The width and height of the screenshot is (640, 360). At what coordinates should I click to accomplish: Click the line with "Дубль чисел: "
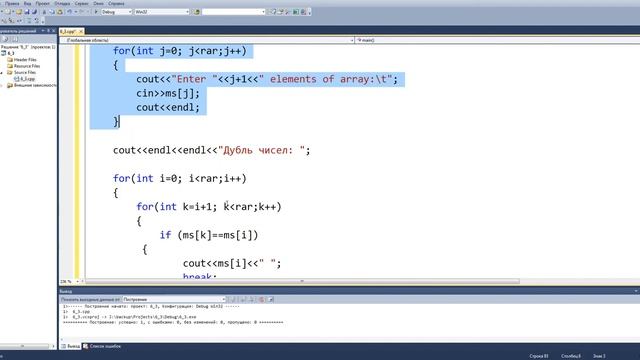point(211,150)
